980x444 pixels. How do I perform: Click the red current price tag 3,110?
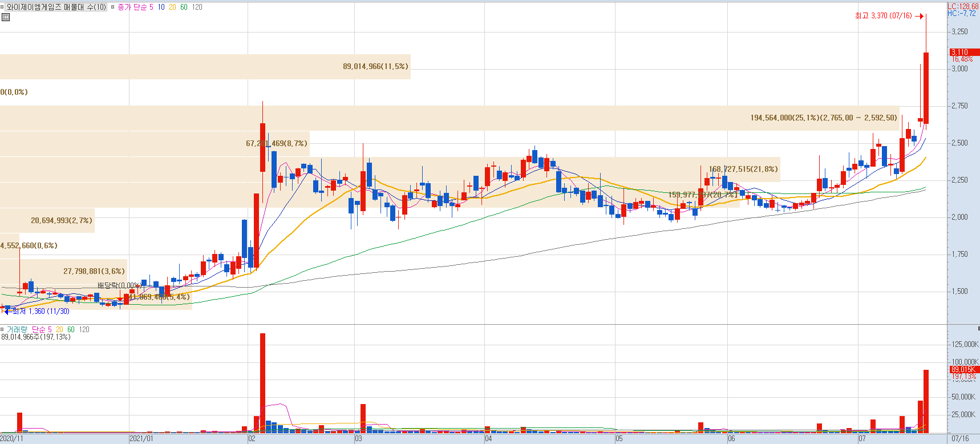click(964, 52)
